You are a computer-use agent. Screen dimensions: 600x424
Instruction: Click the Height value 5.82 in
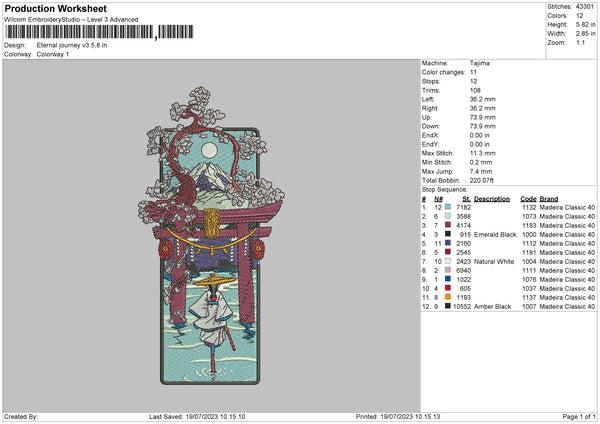click(x=585, y=24)
